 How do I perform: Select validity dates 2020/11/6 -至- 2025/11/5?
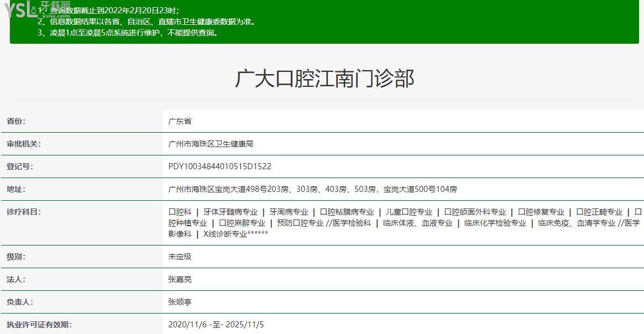tap(216, 325)
